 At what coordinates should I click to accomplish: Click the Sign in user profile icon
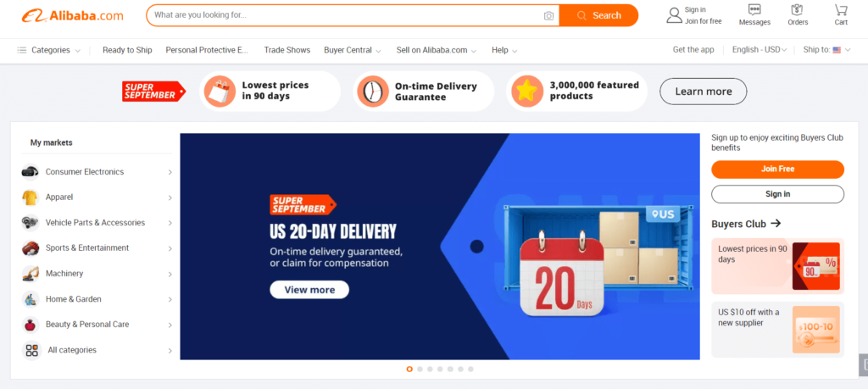click(674, 15)
